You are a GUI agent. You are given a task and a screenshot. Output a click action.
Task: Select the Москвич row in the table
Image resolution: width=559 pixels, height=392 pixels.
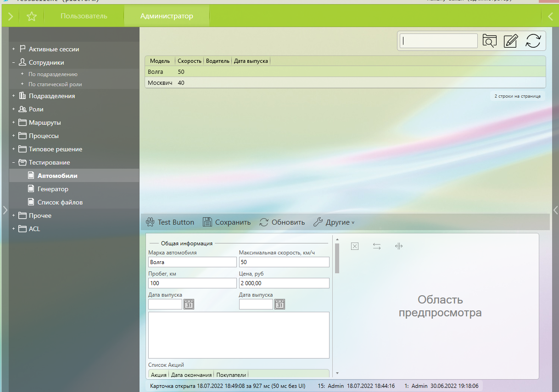(x=345, y=83)
